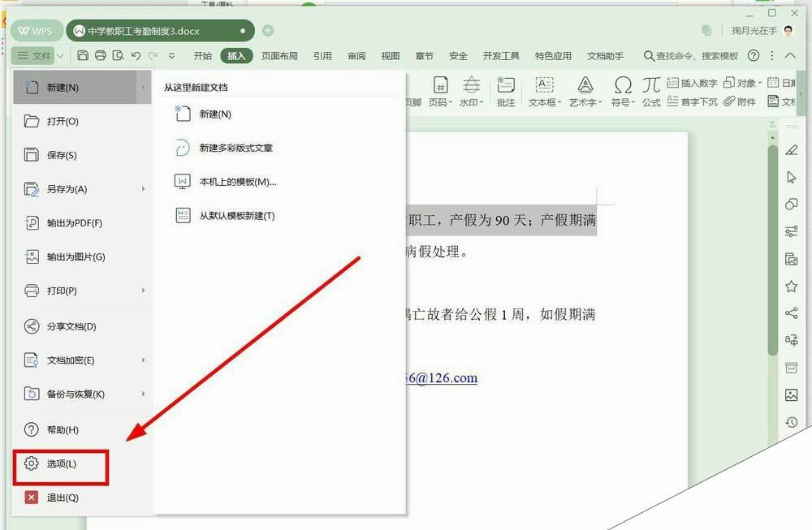Screen dimensions: 812x530
Task: Open the shapes icon in right sidebar
Action: tap(791, 204)
